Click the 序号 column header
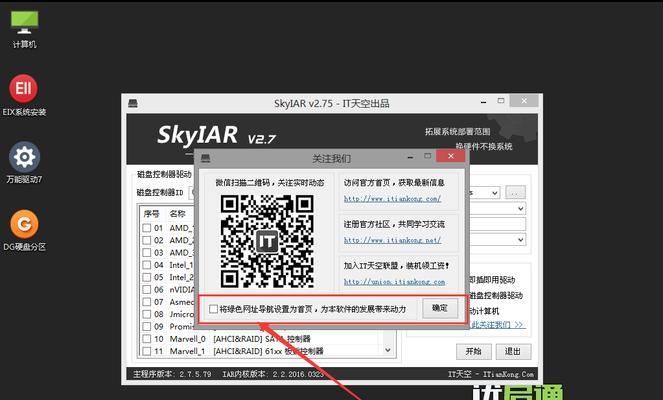The image size is (663, 400). pyautogui.click(x=151, y=214)
